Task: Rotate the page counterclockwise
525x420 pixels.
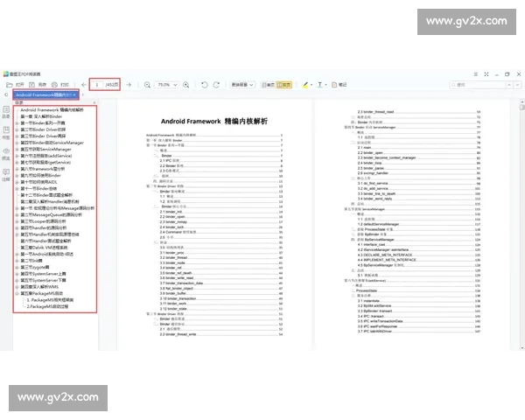Action: pyautogui.click(x=204, y=85)
